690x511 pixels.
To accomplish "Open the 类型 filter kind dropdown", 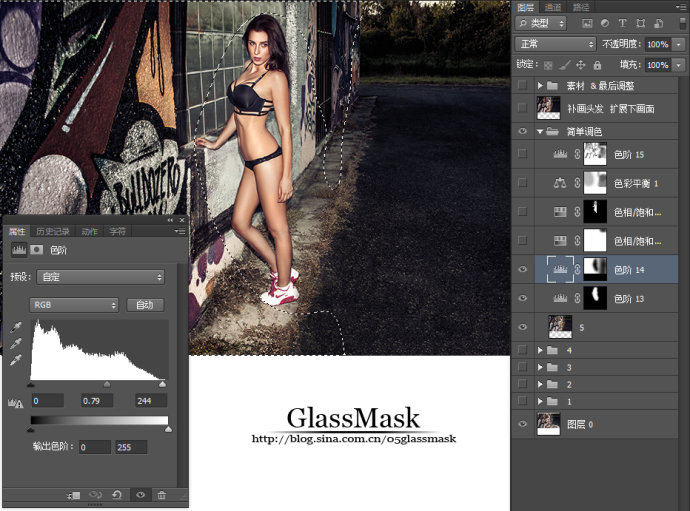I will coord(541,23).
